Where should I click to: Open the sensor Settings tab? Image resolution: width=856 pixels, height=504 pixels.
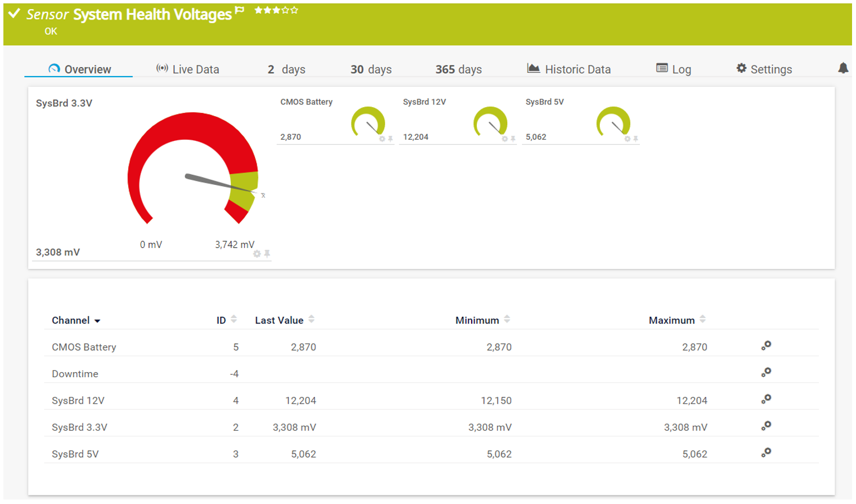click(764, 69)
